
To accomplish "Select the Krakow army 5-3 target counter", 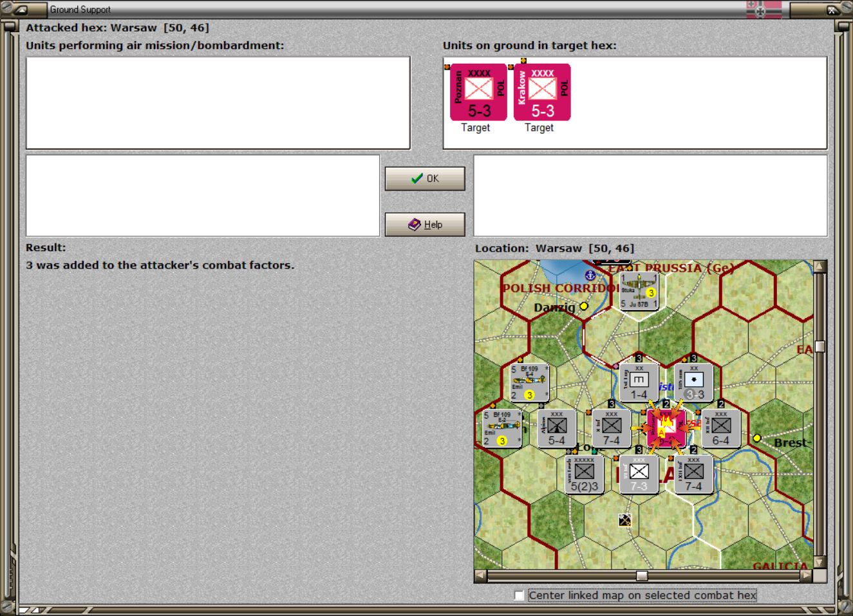I will [542, 92].
